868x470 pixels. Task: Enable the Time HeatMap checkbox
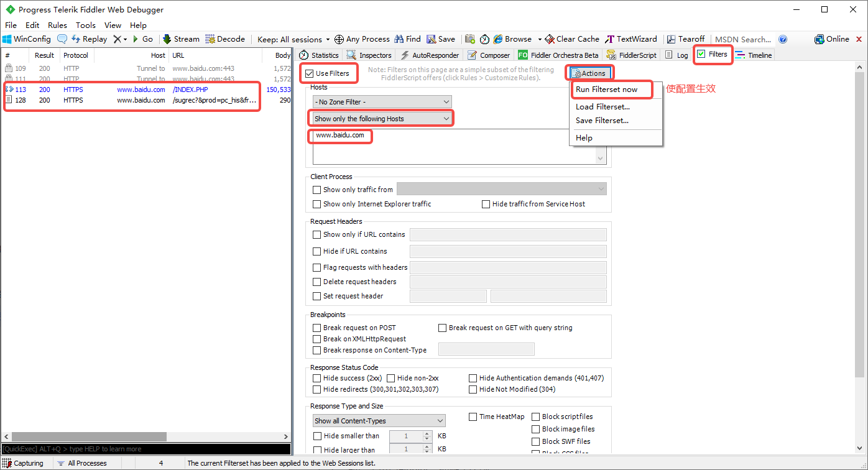coord(473,417)
